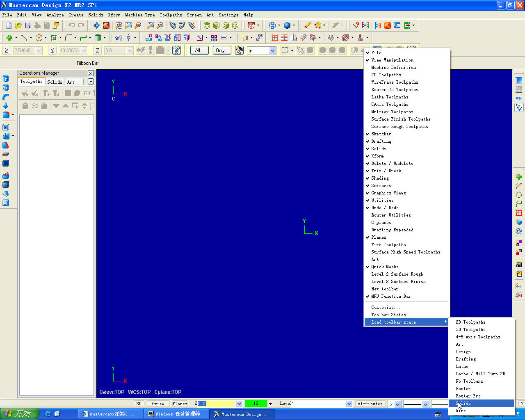Click the Loft solid down-arrow icon

tap(6, 106)
